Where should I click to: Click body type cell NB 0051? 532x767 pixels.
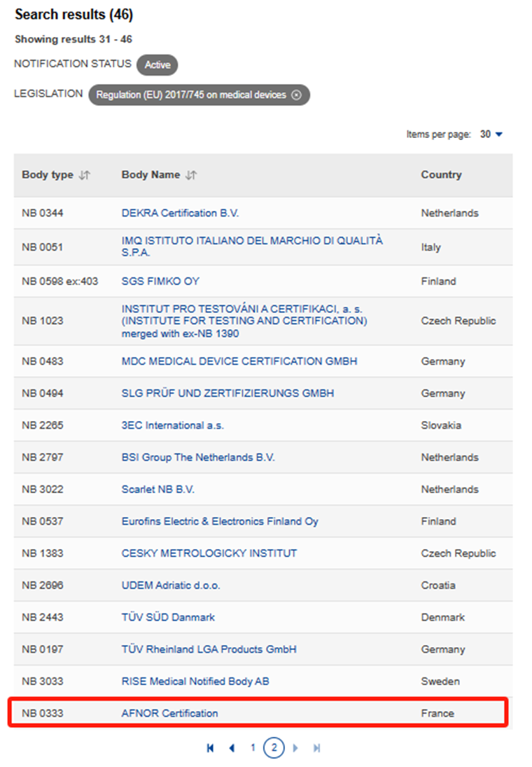click(43, 247)
